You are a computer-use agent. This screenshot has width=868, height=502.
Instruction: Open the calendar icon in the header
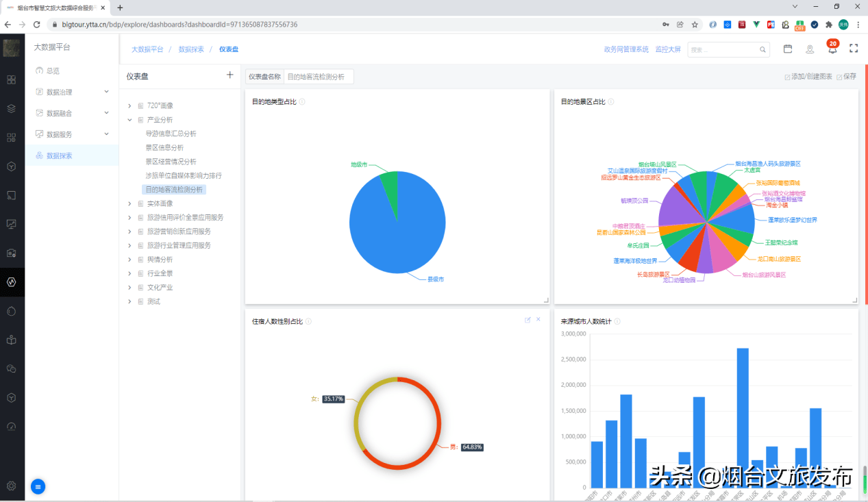point(788,49)
